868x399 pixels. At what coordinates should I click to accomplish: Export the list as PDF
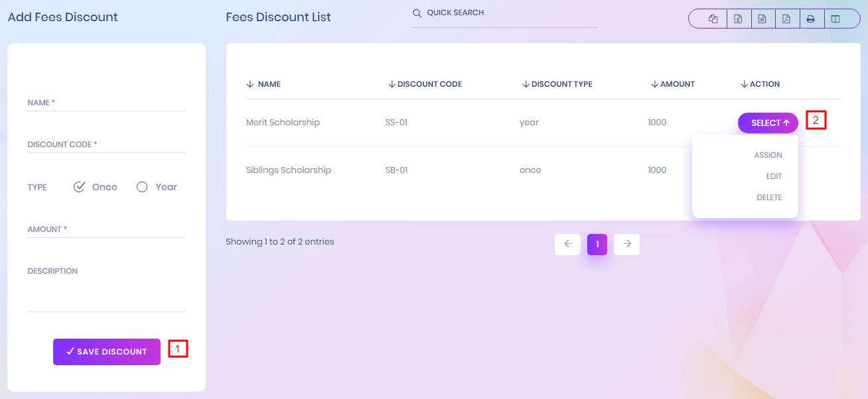(786, 19)
